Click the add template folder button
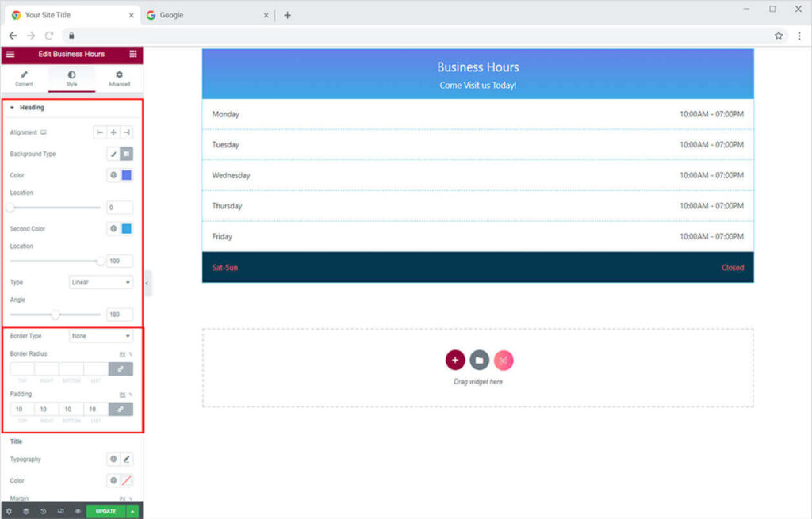This screenshot has width=812, height=519. pyautogui.click(x=479, y=361)
